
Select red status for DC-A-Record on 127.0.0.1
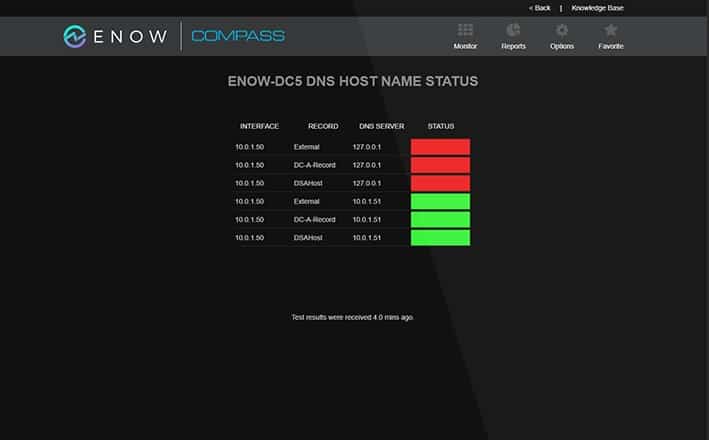click(x=440, y=165)
